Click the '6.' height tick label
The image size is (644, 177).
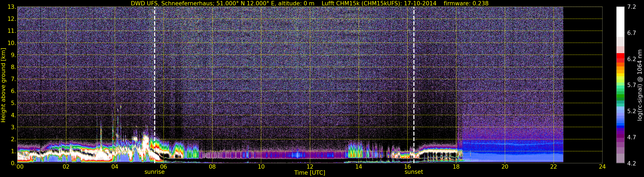(x=13, y=91)
